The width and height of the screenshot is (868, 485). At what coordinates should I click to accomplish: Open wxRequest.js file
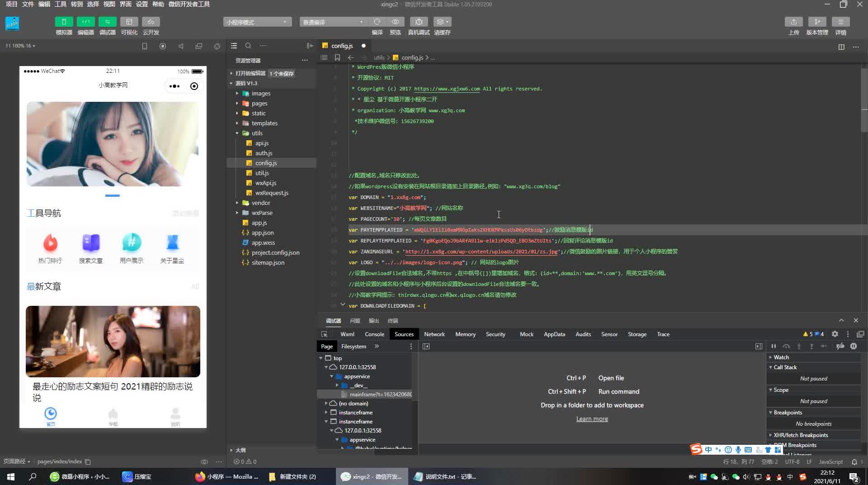click(271, 193)
